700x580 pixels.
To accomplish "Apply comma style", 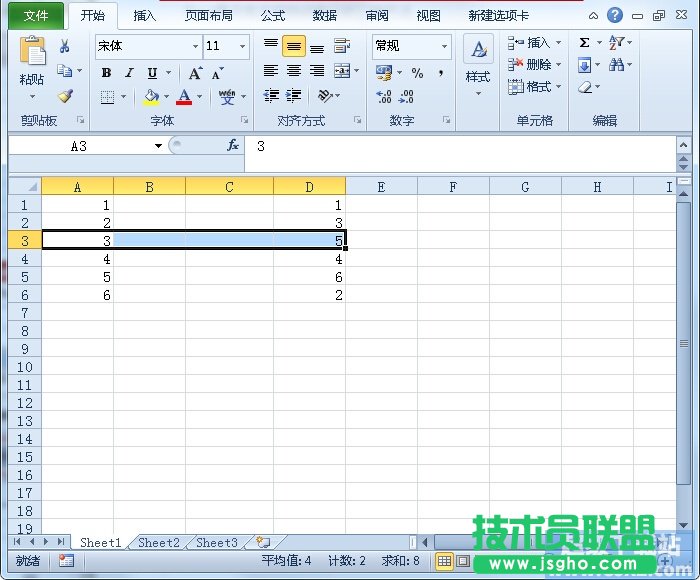I will coord(441,73).
